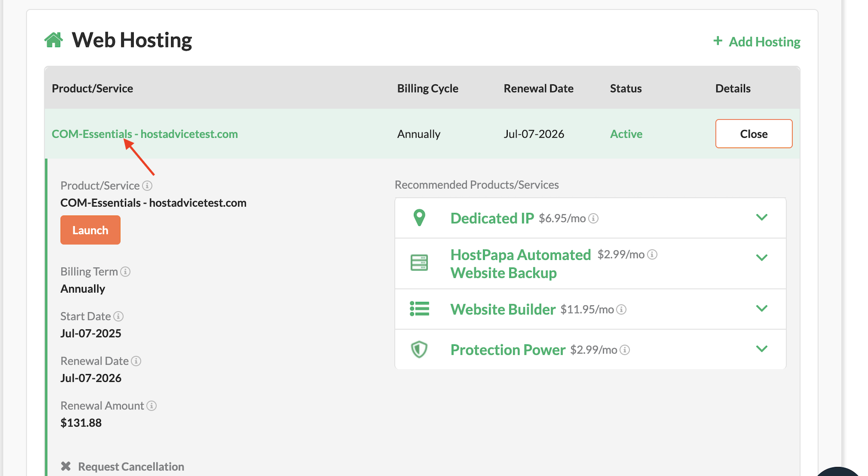Click the Status column header
This screenshot has height=476, width=868.
pyautogui.click(x=626, y=89)
